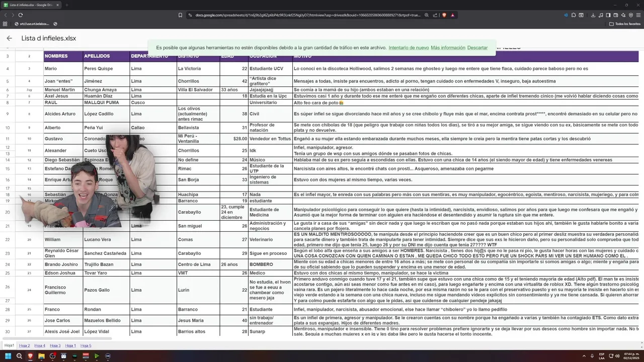The height and width of the screenshot is (362, 644).
Task: Select the Centro de Lima district cell
Action: [x=198, y=264]
